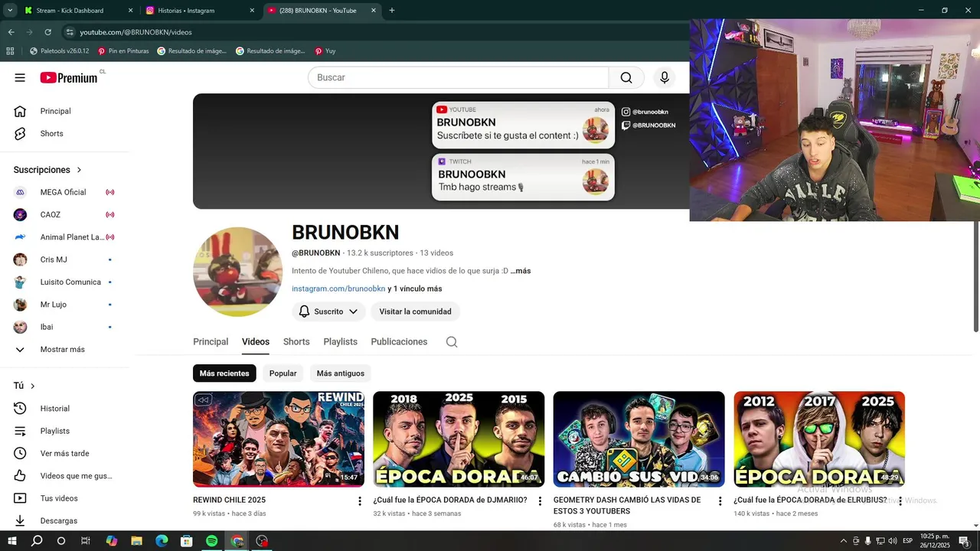Open Paletools v26.0.12 bookmark

59,51
